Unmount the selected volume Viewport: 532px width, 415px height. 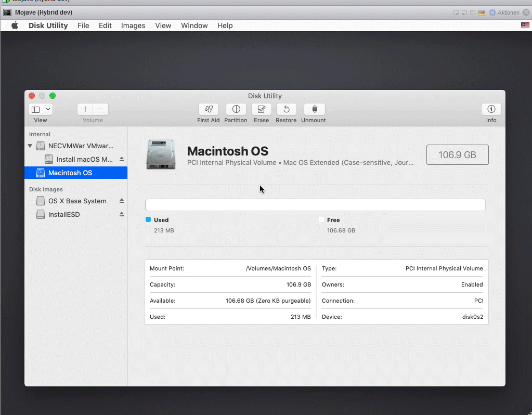314,109
